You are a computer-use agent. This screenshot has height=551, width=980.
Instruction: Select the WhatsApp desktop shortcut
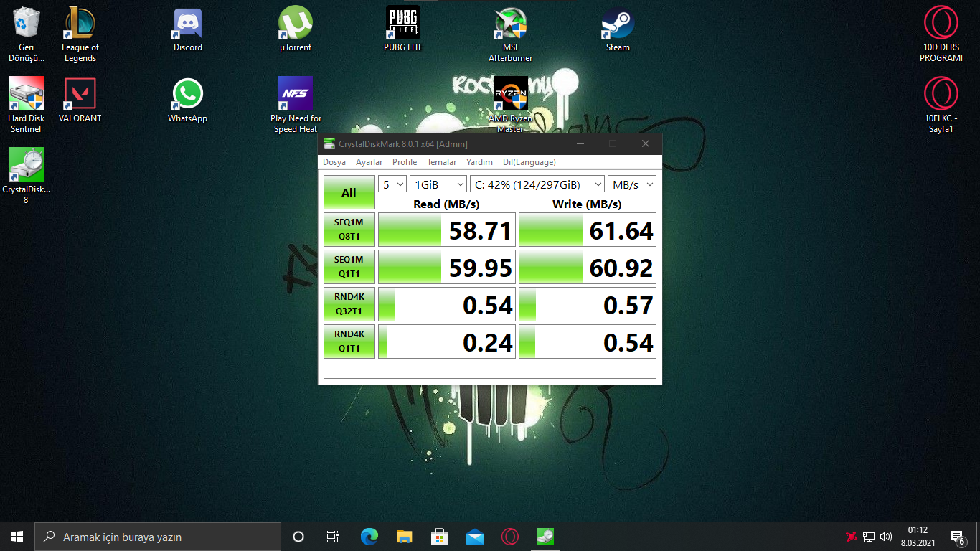[x=188, y=100]
